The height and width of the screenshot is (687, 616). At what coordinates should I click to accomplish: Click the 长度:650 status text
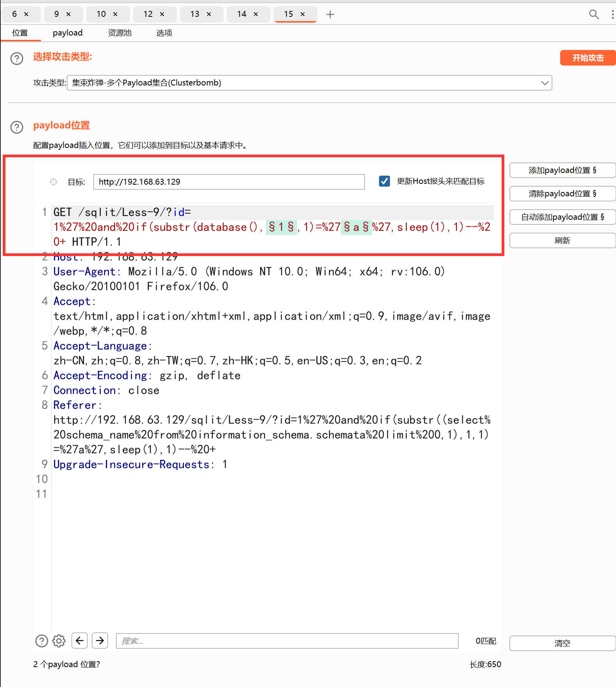click(485, 664)
